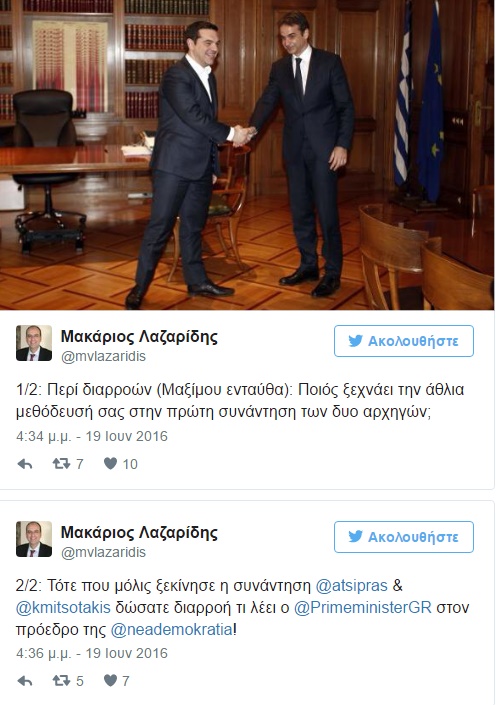The width and height of the screenshot is (496, 705).
Task: Click the Ακολουθήστε follow button on second tweet
Action: pos(404,537)
